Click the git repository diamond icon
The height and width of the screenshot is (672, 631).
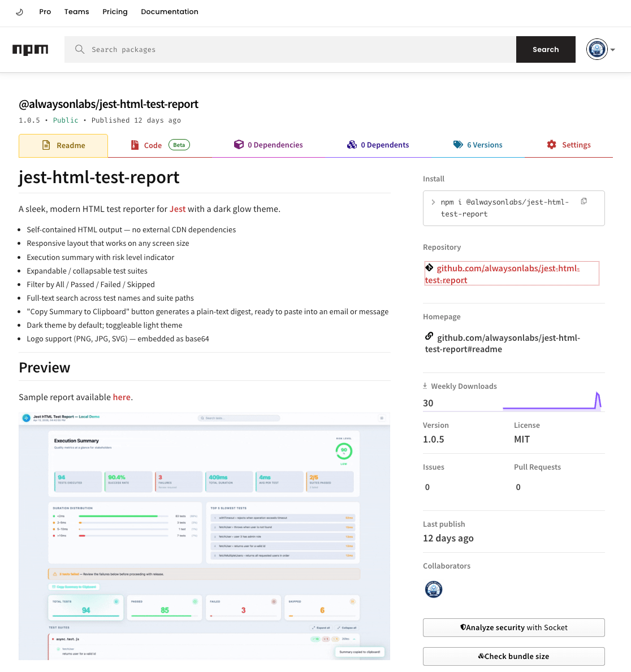point(429,268)
